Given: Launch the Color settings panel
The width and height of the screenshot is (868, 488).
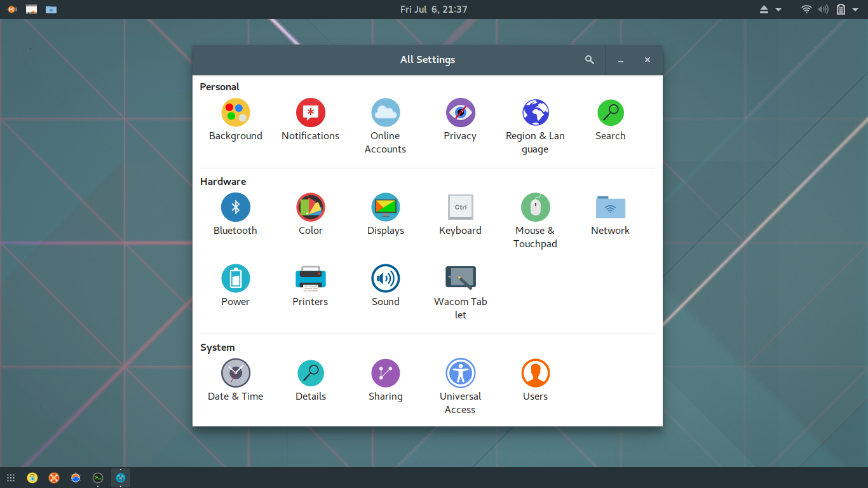Looking at the screenshot, I should pos(311,215).
